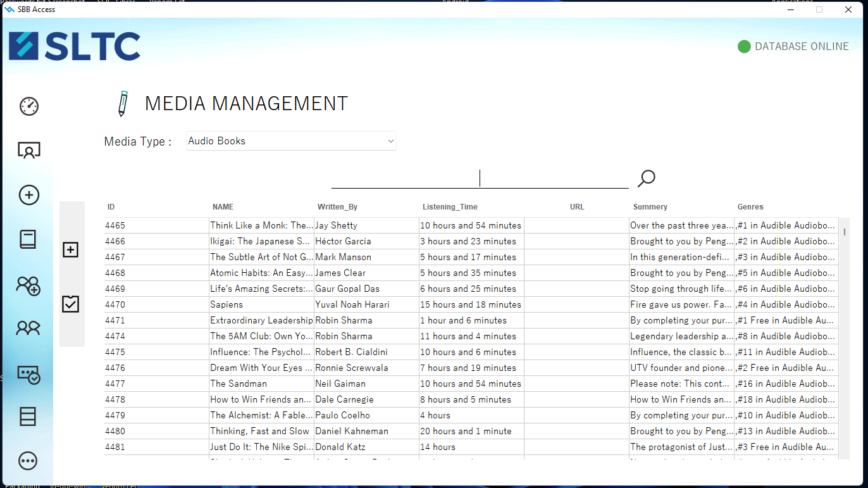This screenshot has height=488, width=868.
Task: Click the circled plus icon in sidebar
Action: click(x=29, y=195)
